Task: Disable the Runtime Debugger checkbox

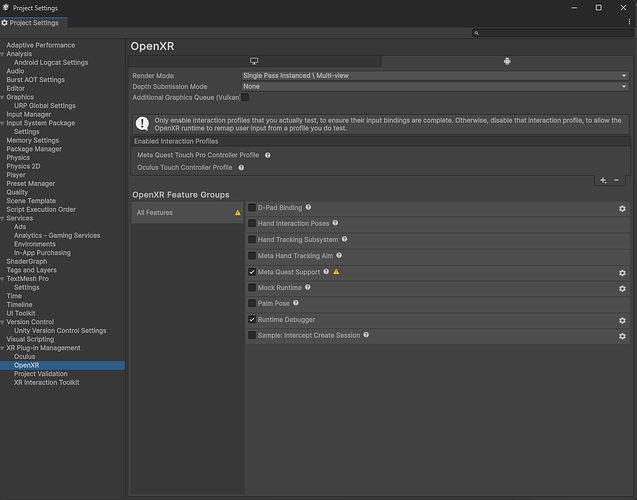Action: pos(252,320)
